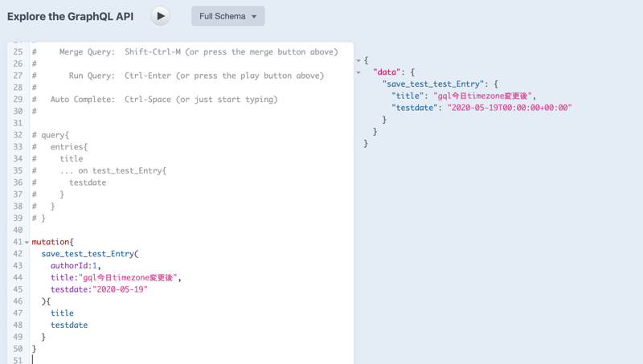Collapse the mutation block at line 41
This screenshot has width=643, height=364.
click(27, 243)
